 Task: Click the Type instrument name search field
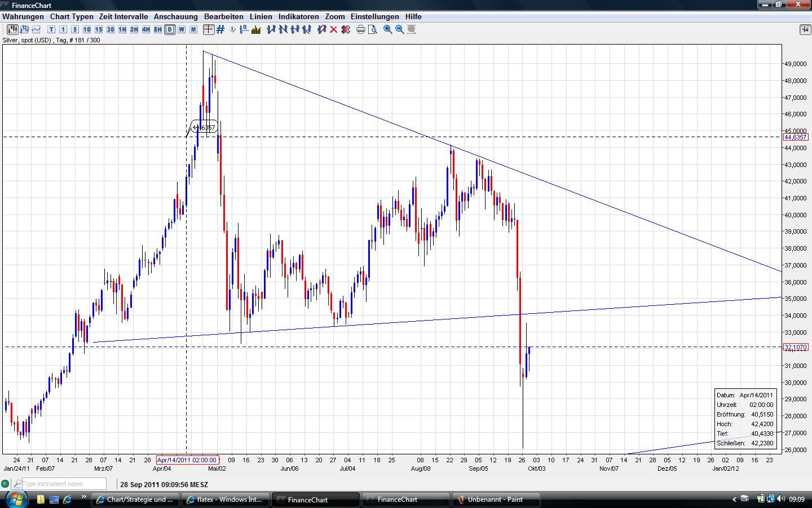coord(64,484)
